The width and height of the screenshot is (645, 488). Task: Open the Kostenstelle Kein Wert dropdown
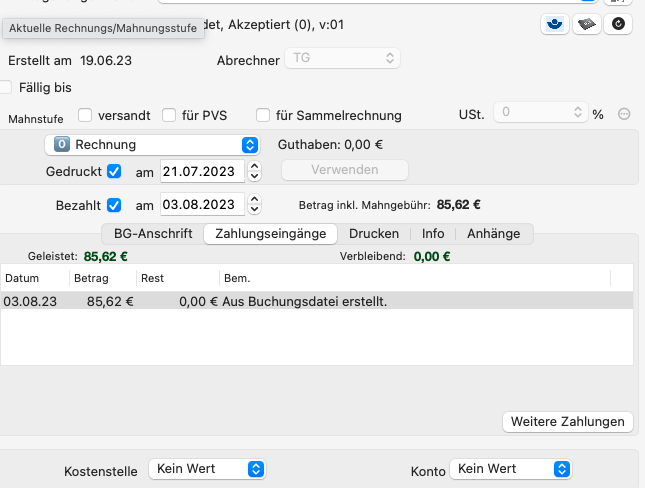[207, 469]
